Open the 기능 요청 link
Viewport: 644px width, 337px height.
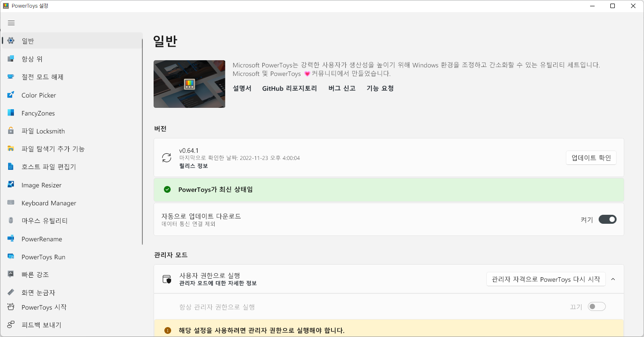(380, 89)
